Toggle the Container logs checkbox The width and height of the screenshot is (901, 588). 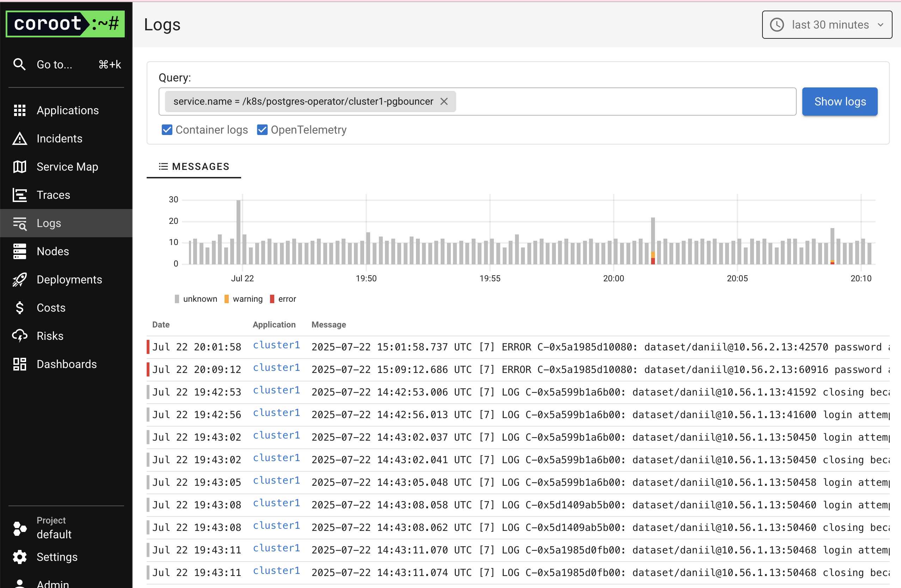[167, 130]
